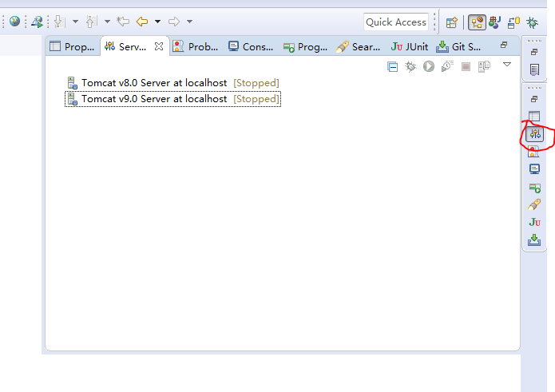Switch to the Debug perspective bug icon

[532, 22]
